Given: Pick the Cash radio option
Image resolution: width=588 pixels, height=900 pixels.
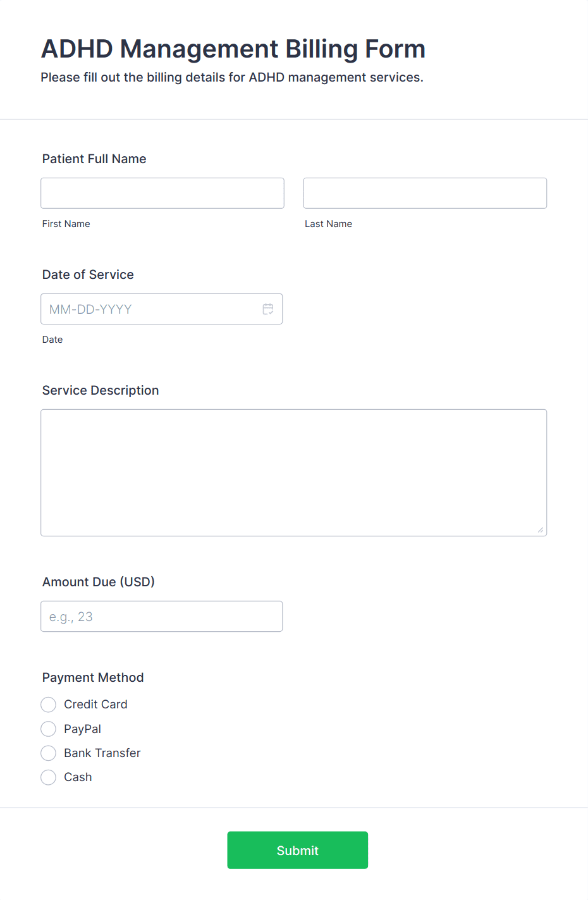Looking at the screenshot, I should pos(48,777).
